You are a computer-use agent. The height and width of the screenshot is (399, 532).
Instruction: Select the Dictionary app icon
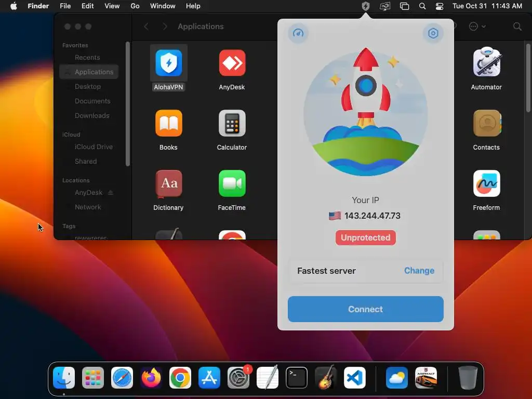pyautogui.click(x=169, y=183)
